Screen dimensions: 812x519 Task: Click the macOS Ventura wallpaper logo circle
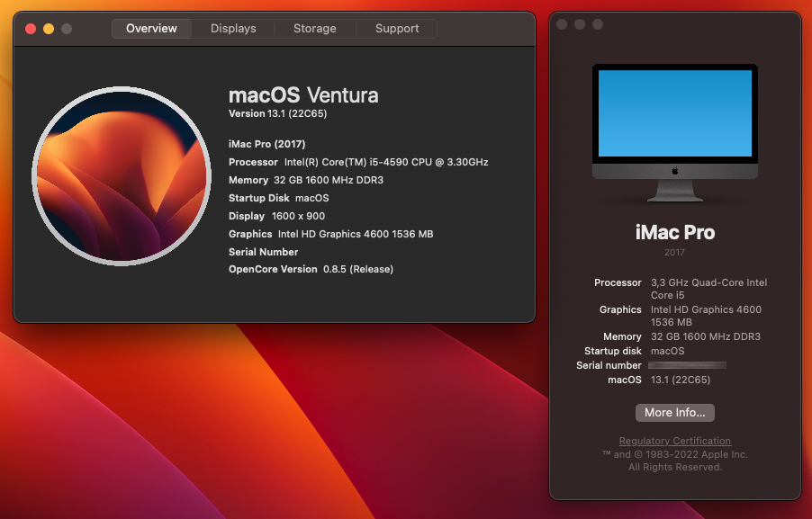[x=122, y=176]
